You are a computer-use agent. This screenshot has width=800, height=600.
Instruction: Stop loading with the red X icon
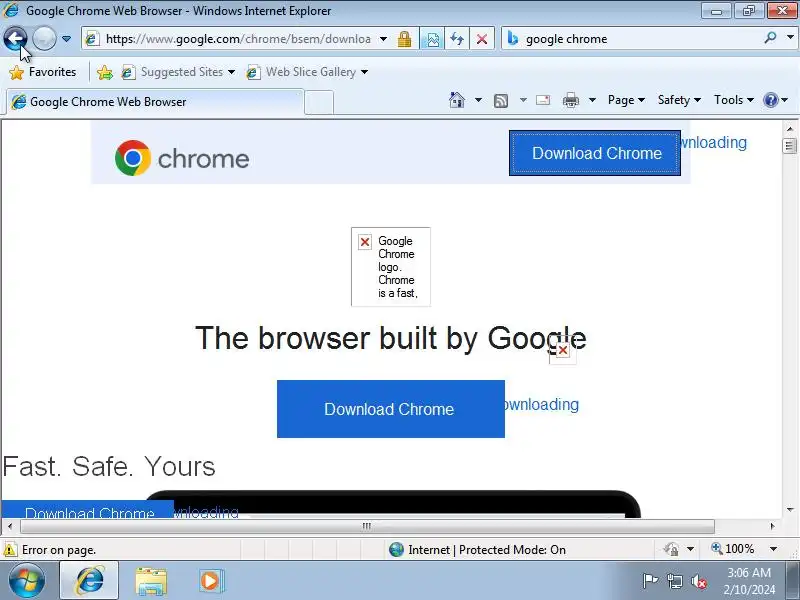point(482,39)
